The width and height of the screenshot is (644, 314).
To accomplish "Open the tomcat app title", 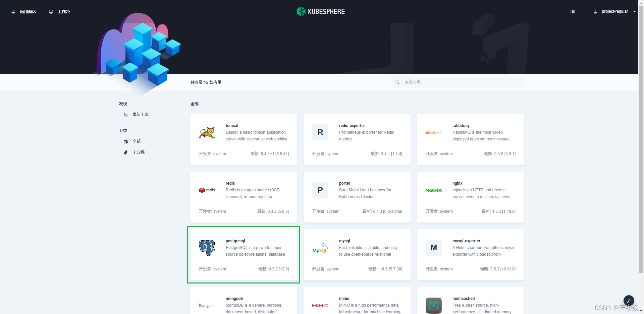I will (232, 126).
